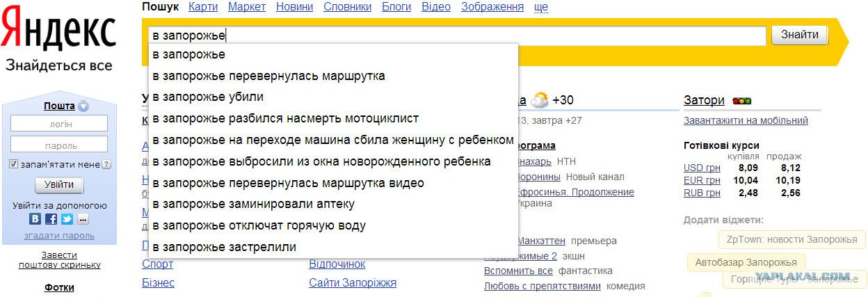Add ZpTown: новости Запорожья widget
This screenshot has width=868, height=297.
tap(791, 240)
